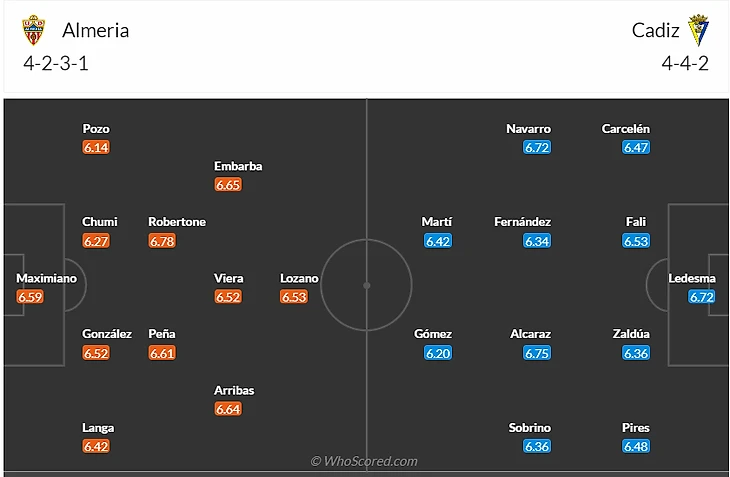Open the Cadiz team name link
730x477 pixels.
click(x=656, y=30)
